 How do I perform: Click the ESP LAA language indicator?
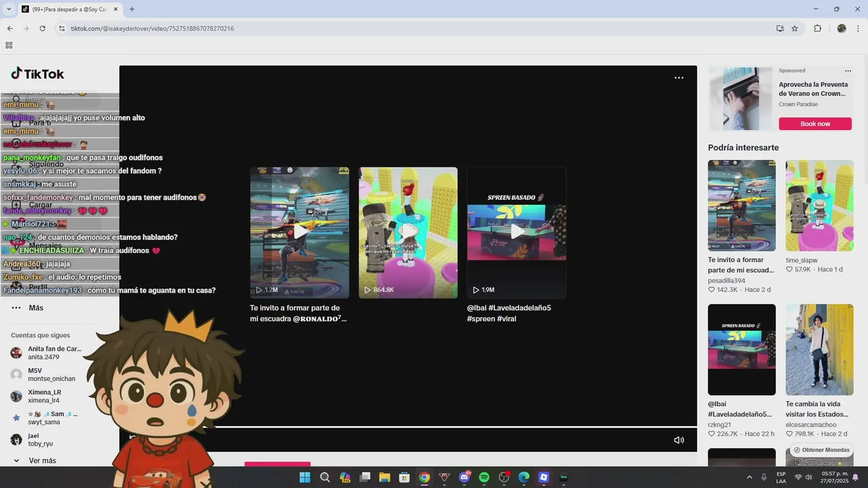781,477
